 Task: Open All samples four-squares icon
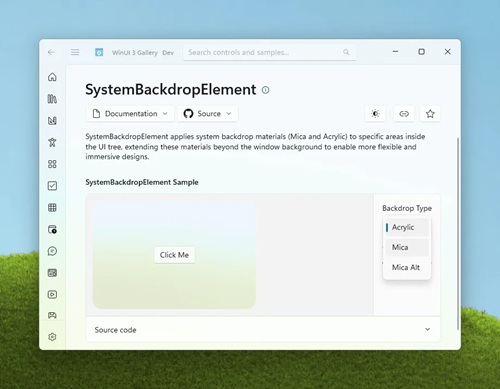(x=52, y=164)
